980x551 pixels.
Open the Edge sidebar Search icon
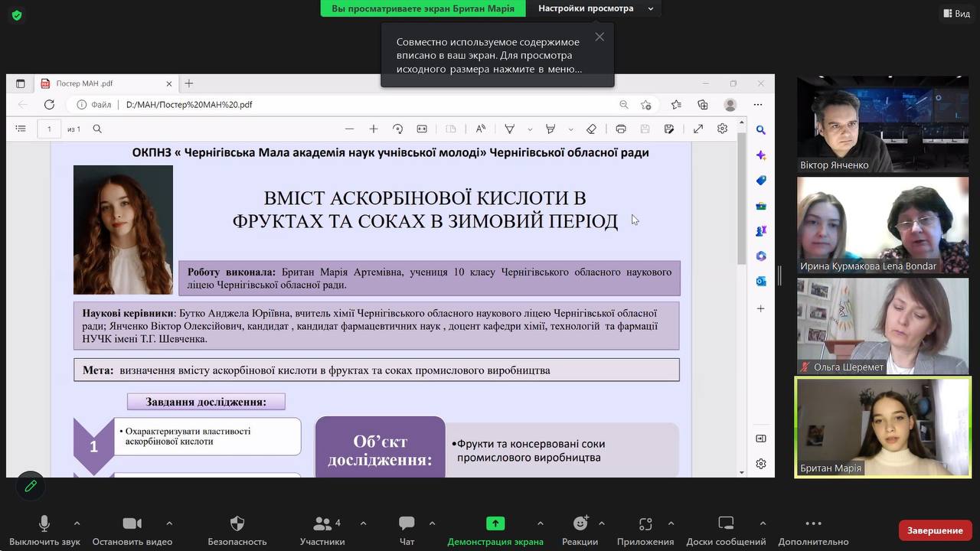(761, 130)
